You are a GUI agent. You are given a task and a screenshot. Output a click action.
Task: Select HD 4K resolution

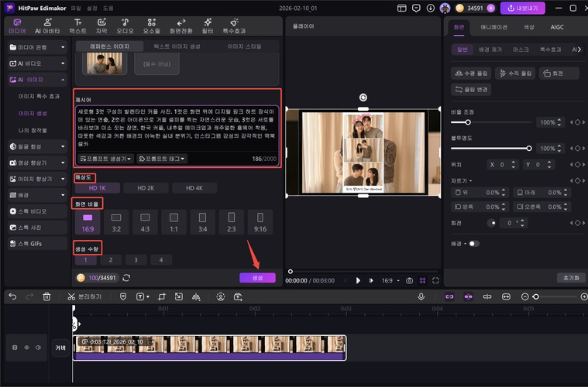coord(194,188)
